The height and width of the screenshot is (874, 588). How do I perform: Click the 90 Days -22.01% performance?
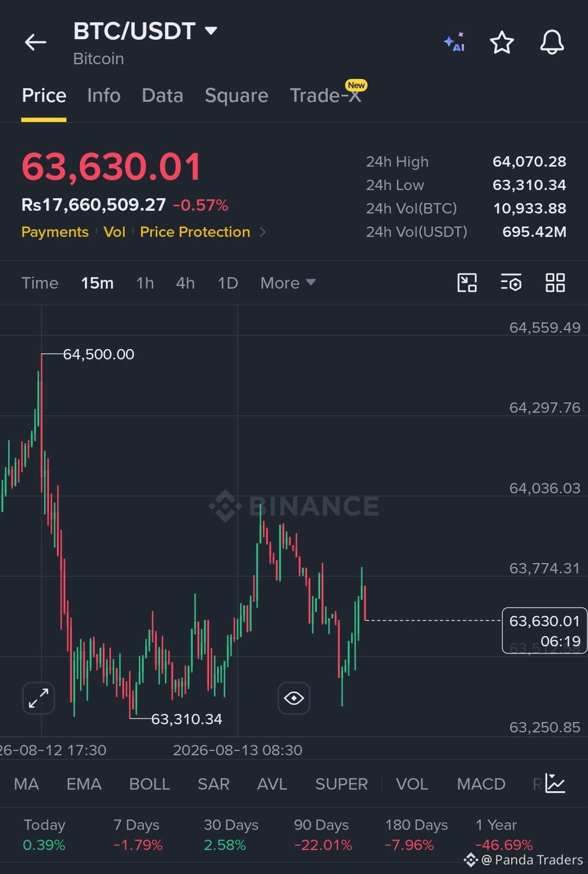tap(323, 835)
